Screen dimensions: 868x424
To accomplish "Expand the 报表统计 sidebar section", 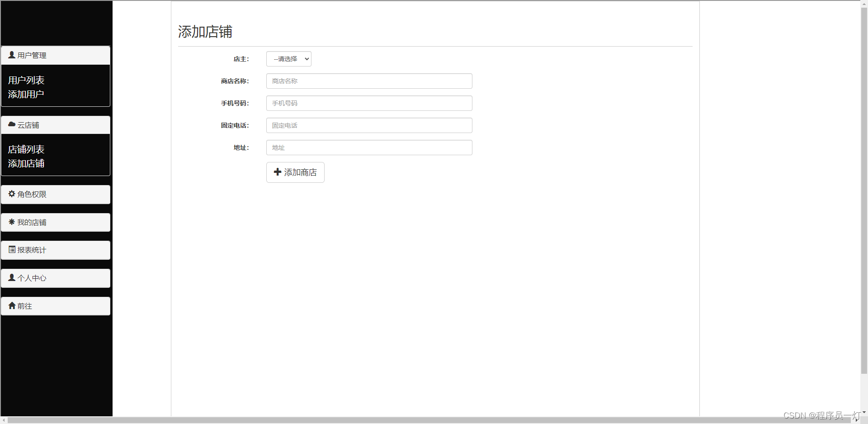I will (x=56, y=250).
